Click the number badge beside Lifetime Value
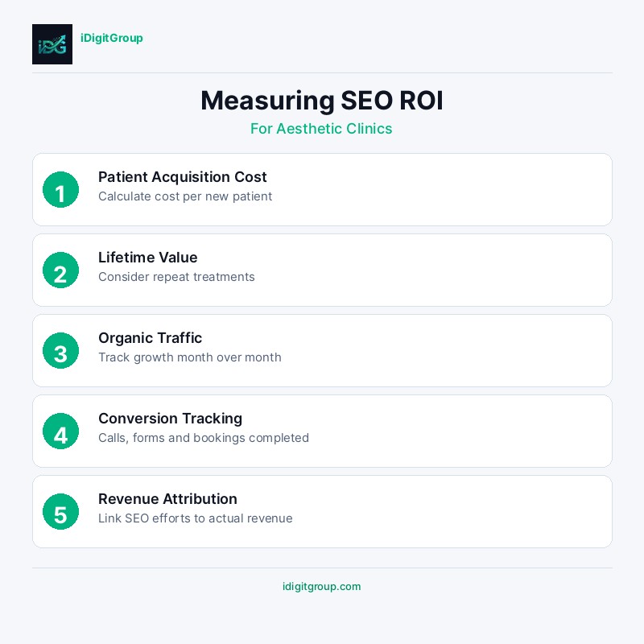This screenshot has height=644, width=644. (x=60, y=270)
